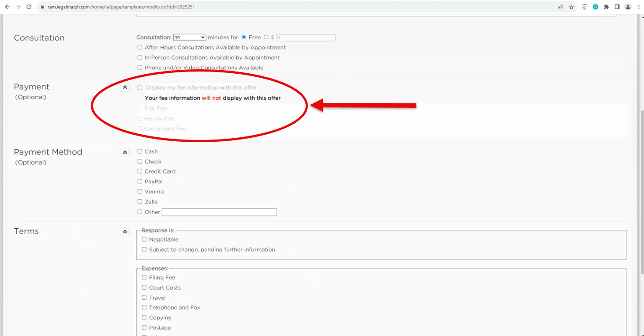Collapse the Terms section chevron
The width and height of the screenshot is (644, 336).
pos(125,231)
